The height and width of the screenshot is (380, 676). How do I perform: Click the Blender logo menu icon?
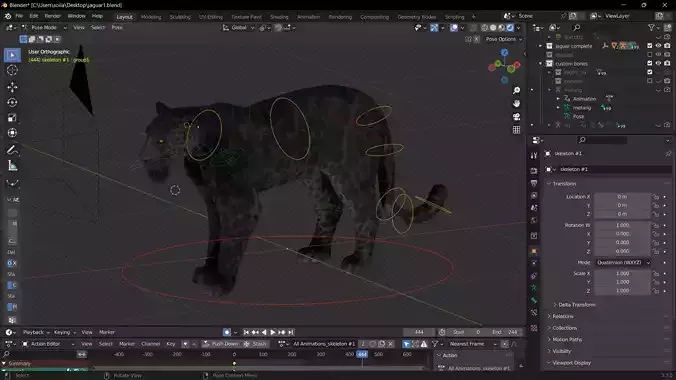(x=8, y=16)
